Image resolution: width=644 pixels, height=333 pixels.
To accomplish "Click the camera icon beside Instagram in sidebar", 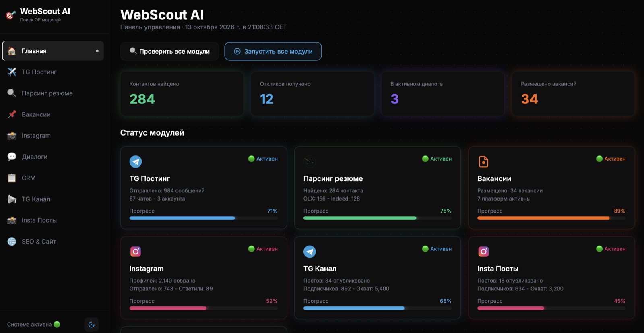I will click(12, 136).
